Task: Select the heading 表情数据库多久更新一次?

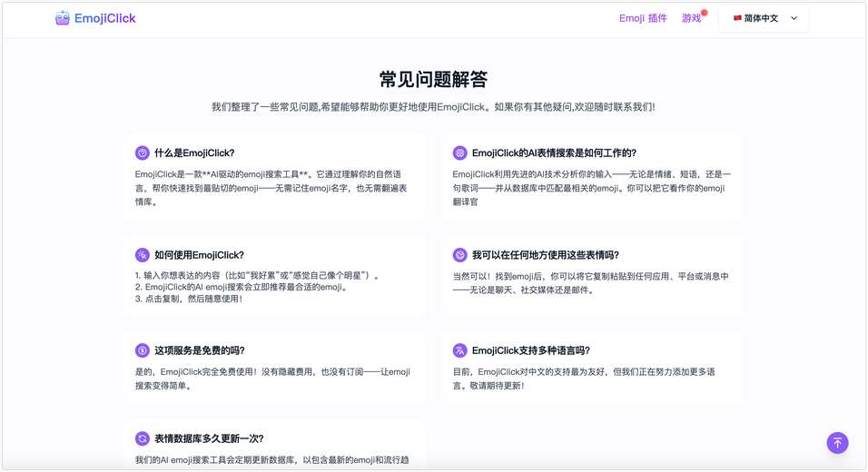Action: (209, 438)
